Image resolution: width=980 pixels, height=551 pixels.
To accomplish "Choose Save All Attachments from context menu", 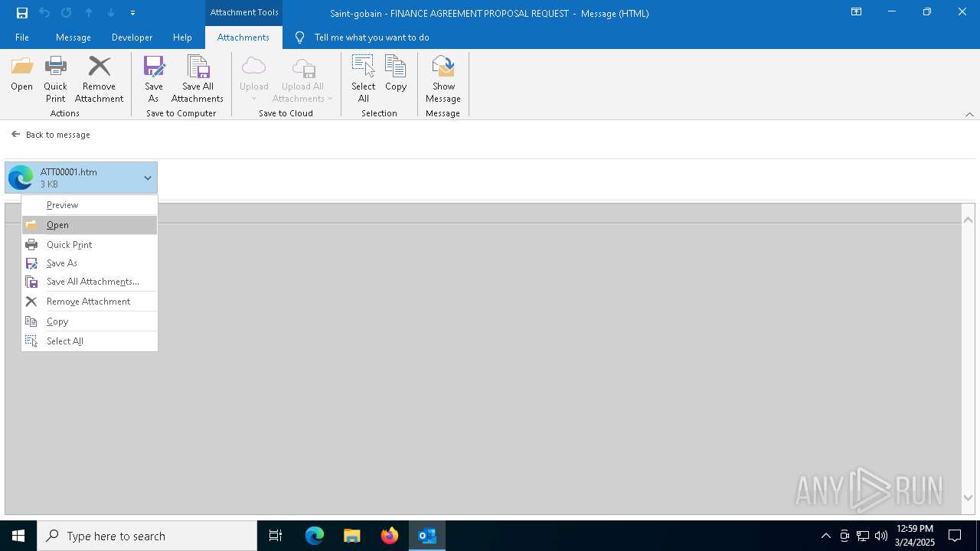I will click(90, 282).
